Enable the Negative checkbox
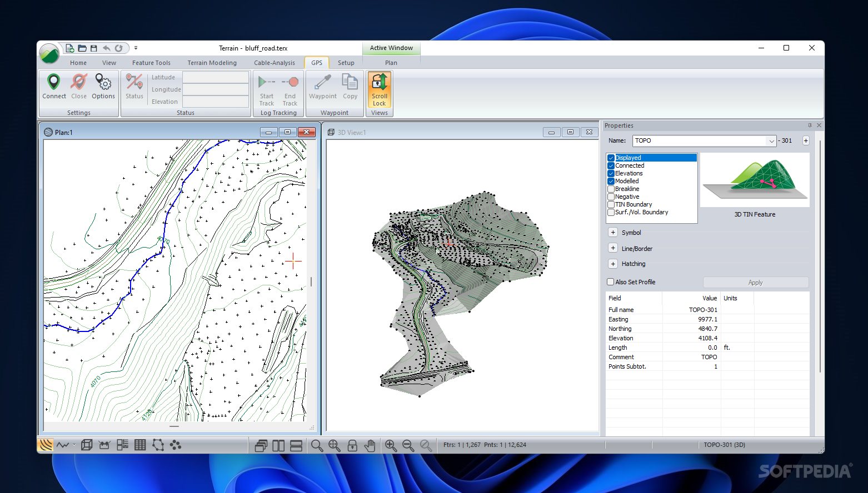 pyautogui.click(x=611, y=197)
